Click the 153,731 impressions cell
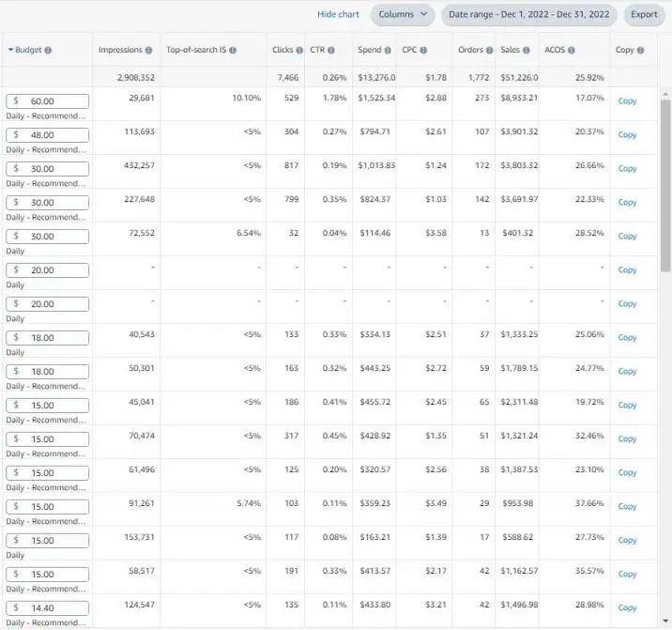Viewport: 672px width, 630px height. pos(139,537)
